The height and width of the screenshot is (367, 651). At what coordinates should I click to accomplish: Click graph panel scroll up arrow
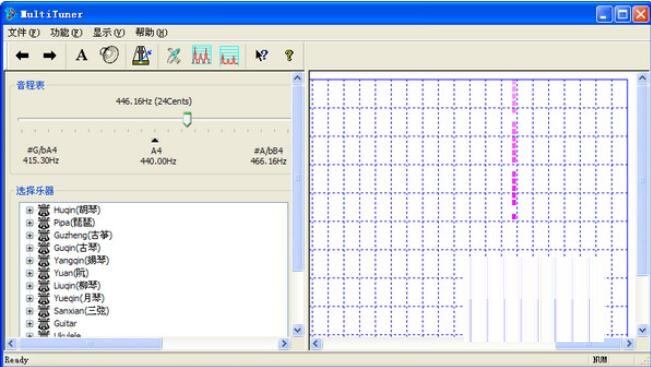pos(642,78)
